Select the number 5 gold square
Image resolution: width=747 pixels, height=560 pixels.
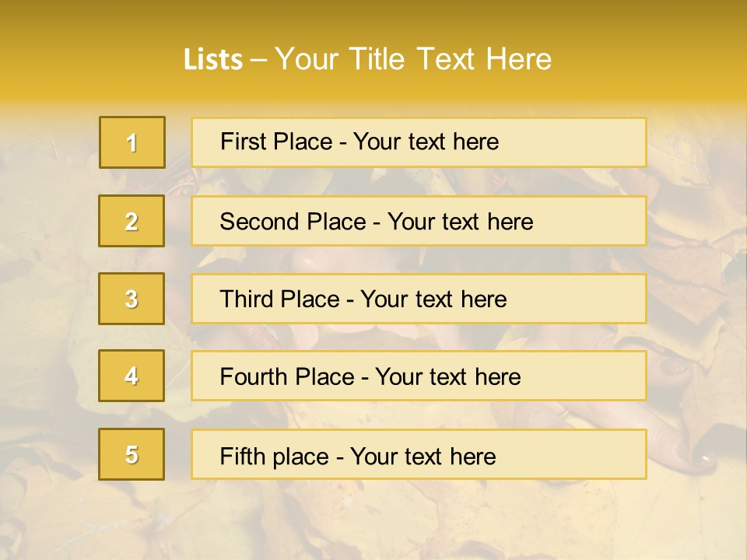point(132,454)
